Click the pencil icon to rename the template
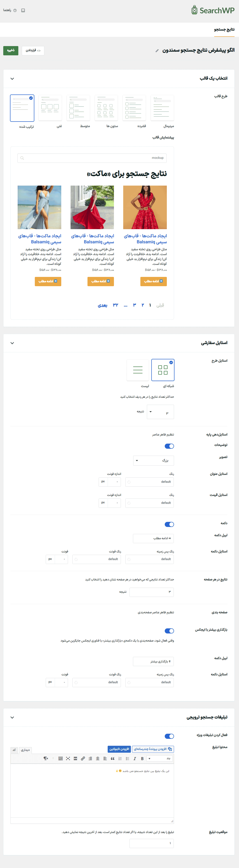 157,51
